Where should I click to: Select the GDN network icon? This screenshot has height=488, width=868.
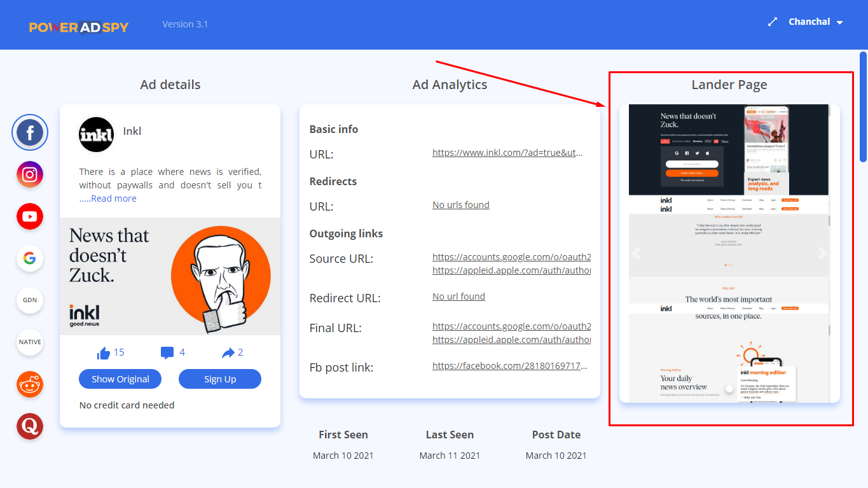30,300
